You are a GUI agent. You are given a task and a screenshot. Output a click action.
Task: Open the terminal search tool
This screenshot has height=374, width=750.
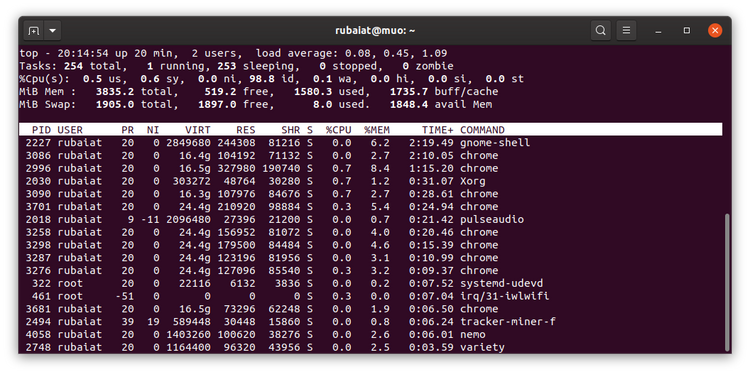coord(600,31)
